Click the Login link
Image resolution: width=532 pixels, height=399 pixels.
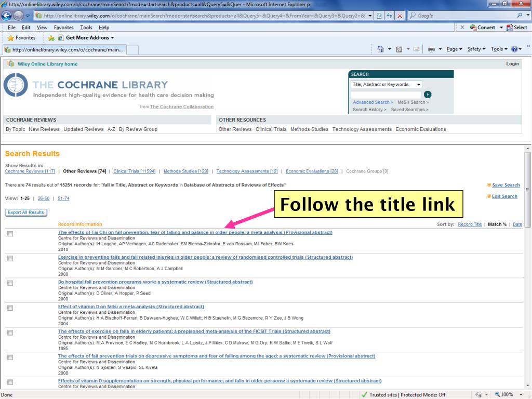coord(512,64)
